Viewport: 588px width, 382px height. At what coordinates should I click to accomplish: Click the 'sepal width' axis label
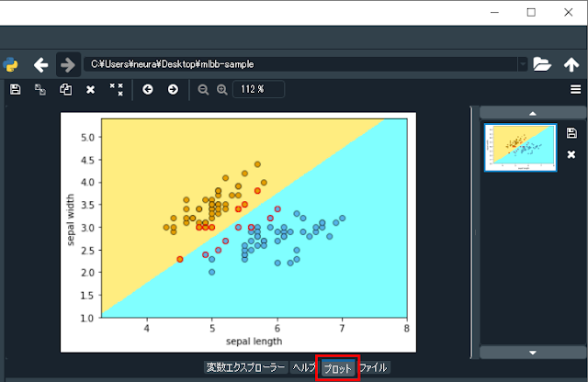71,219
